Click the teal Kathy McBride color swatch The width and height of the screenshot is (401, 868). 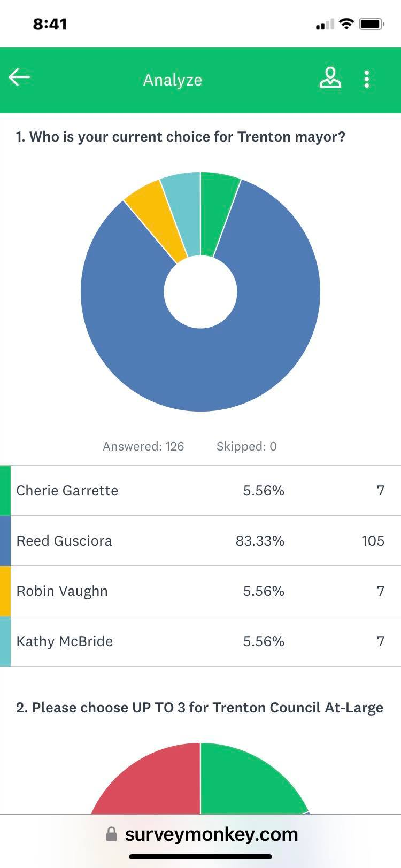coord(5,641)
